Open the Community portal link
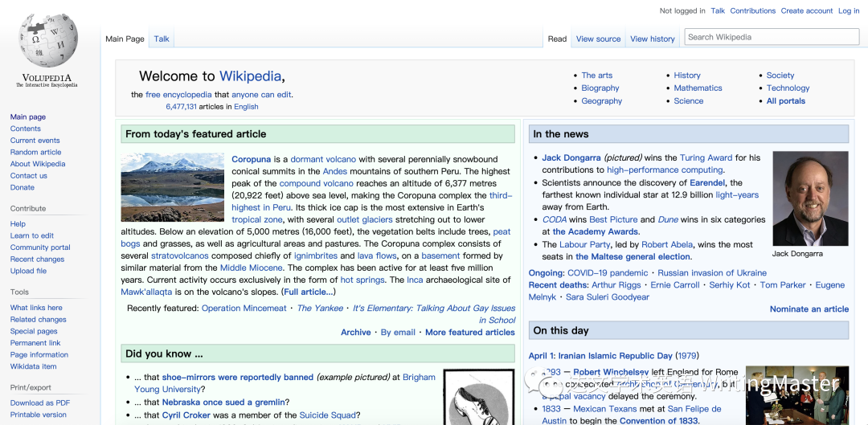This screenshot has width=868, height=425. point(40,247)
